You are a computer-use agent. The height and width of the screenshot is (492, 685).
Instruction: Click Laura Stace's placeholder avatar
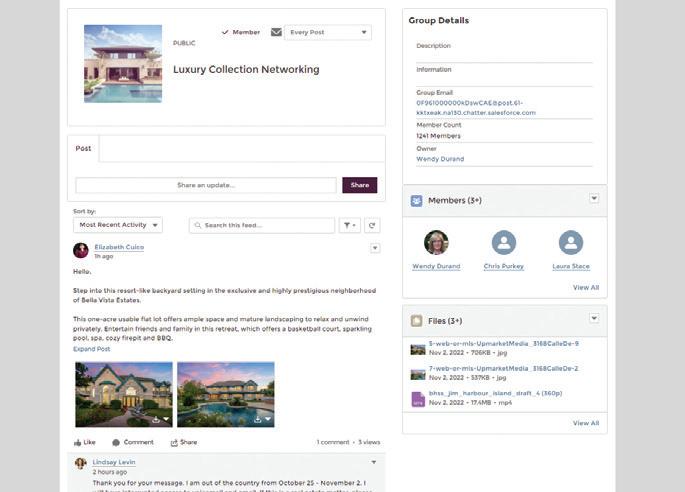(x=571, y=243)
